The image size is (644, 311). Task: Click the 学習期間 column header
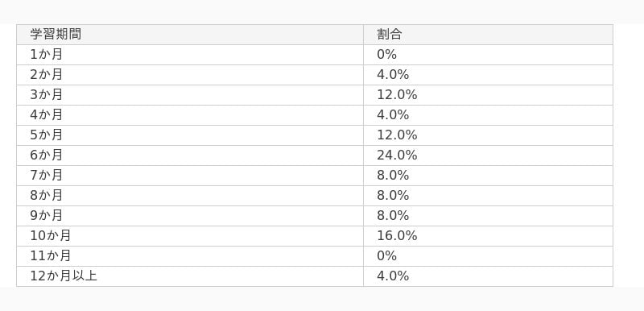click(190, 35)
